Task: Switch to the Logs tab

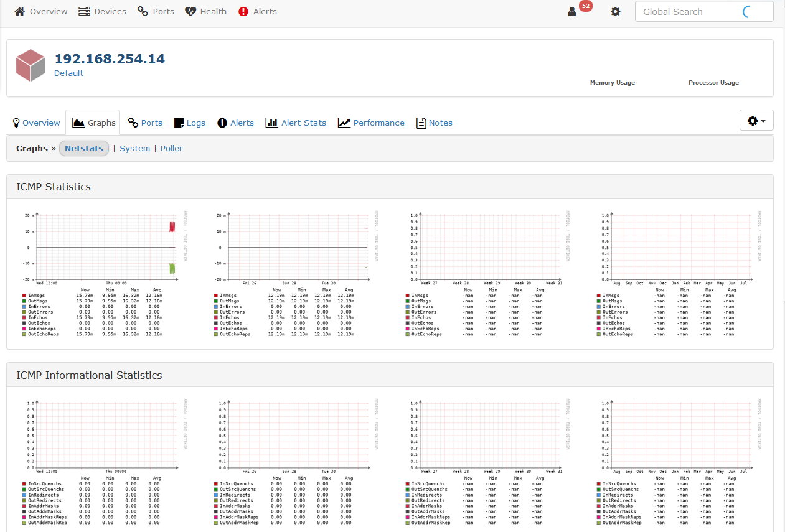Action: click(190, 123)
